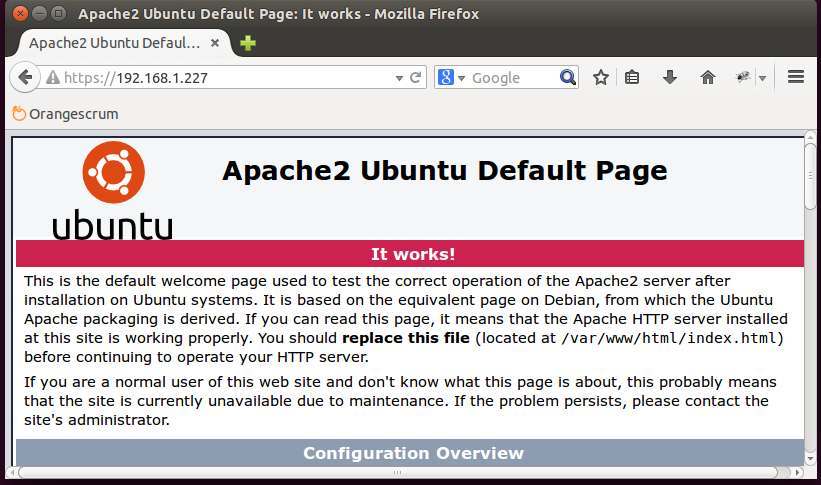This screenshot has width=821, height=485.
Task: Open a new tab with the green plus
Action: (x=248, y=43)
